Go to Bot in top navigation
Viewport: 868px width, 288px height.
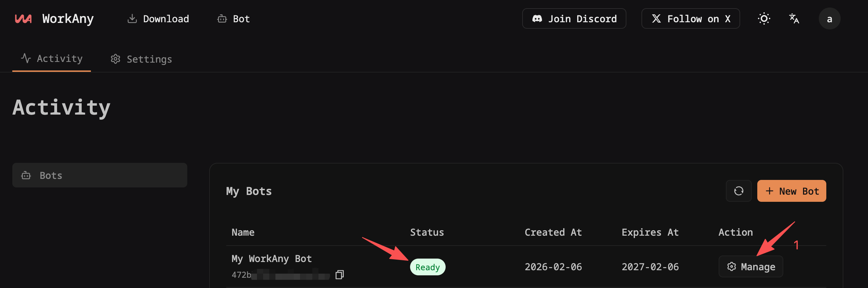pos(234,19)
